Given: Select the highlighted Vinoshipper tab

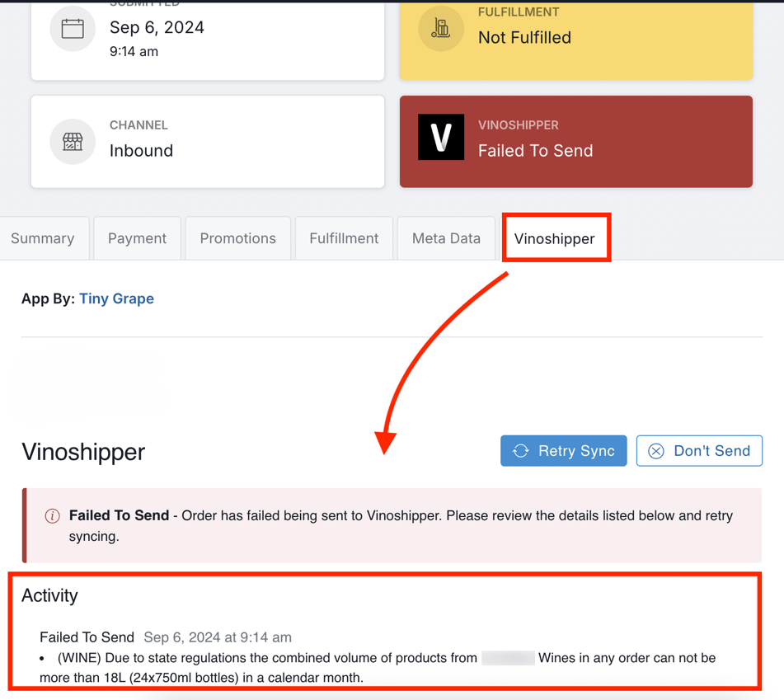Looking at the screenshot, I should point(556,237).
